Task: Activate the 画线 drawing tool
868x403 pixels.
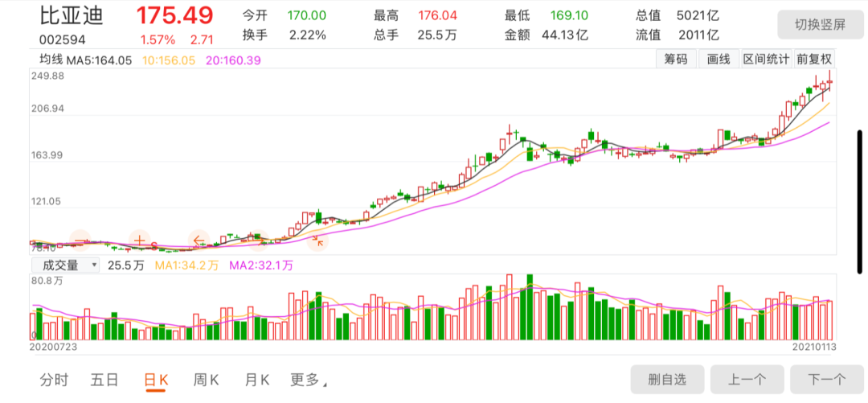Action: (x=719, y=60)
